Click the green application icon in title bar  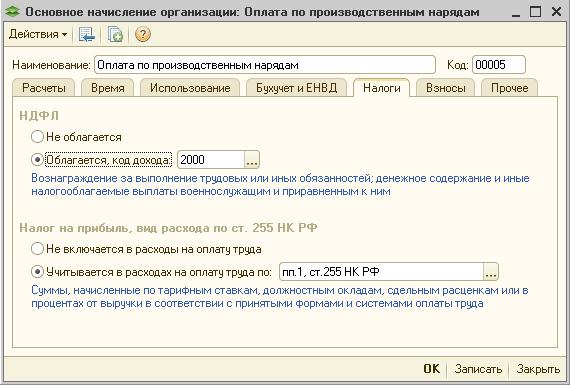(x=13, y=12)
